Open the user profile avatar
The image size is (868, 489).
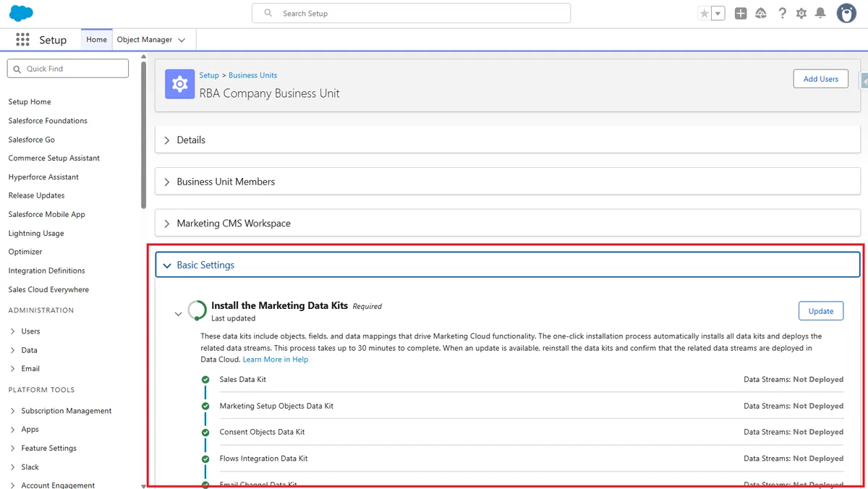[x=846, y=13]
